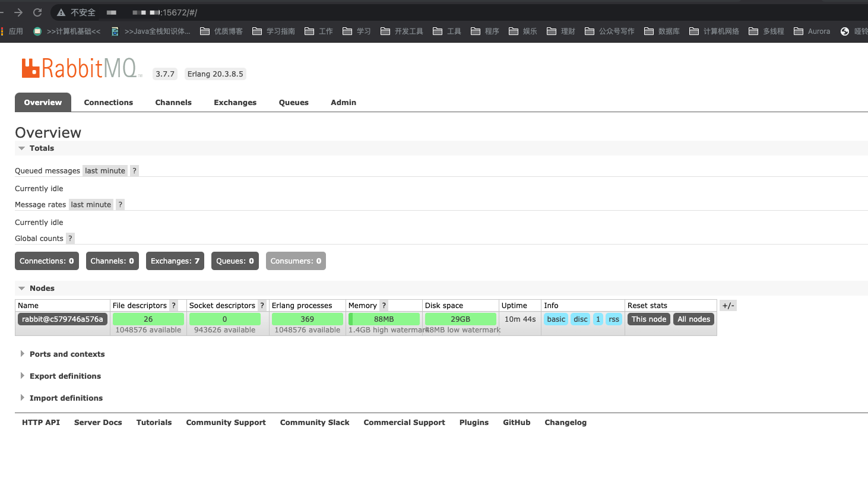Click the Queues: 0 count button
This screenshot has width=868, height=501.
(235, 261)
